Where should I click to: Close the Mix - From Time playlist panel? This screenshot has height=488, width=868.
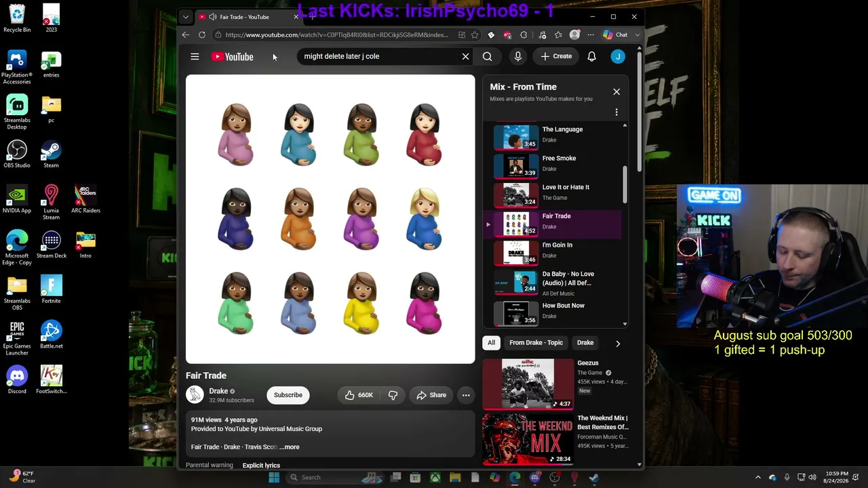(x=616, y=91)
